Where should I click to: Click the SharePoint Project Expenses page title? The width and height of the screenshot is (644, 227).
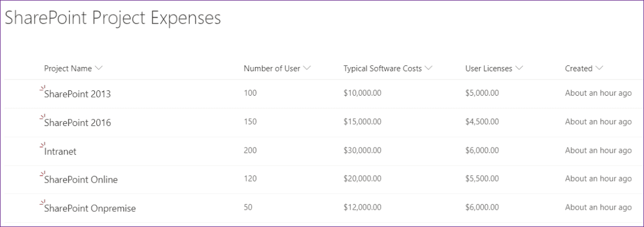tap(113, 18)
